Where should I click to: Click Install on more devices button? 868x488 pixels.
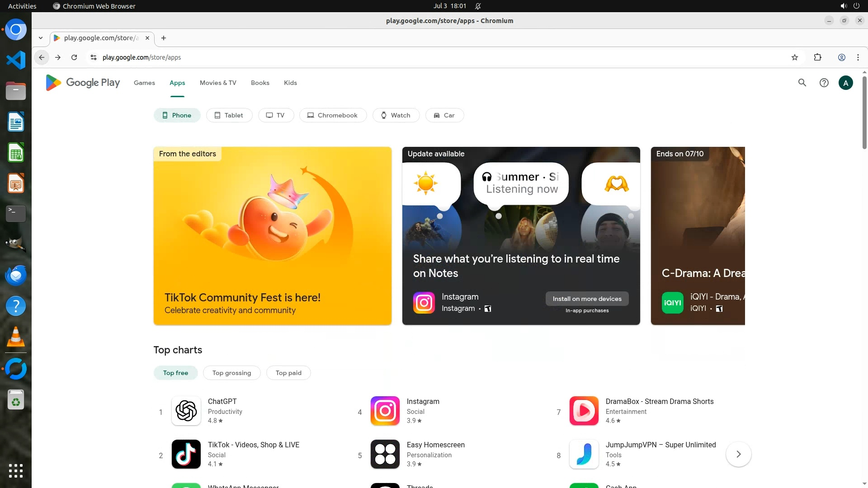coord(587,299)
